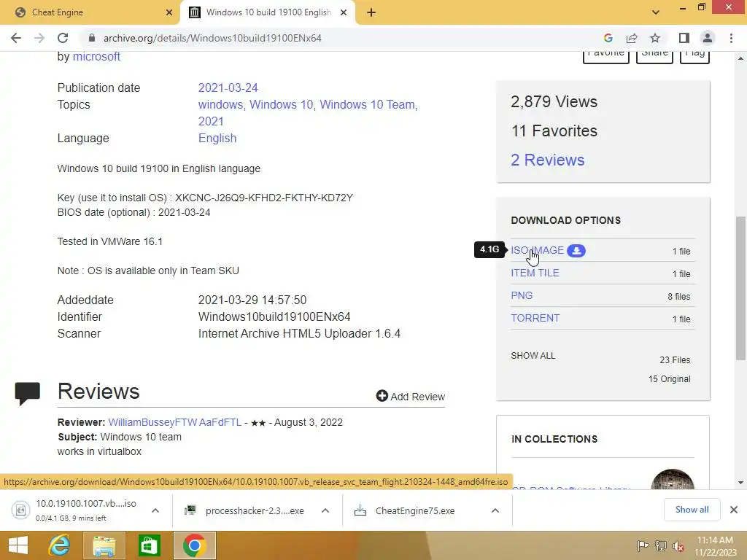747x560 pixels.
Task: Close the Windows 10 build 19100 tab
Action: click(344, 12)
